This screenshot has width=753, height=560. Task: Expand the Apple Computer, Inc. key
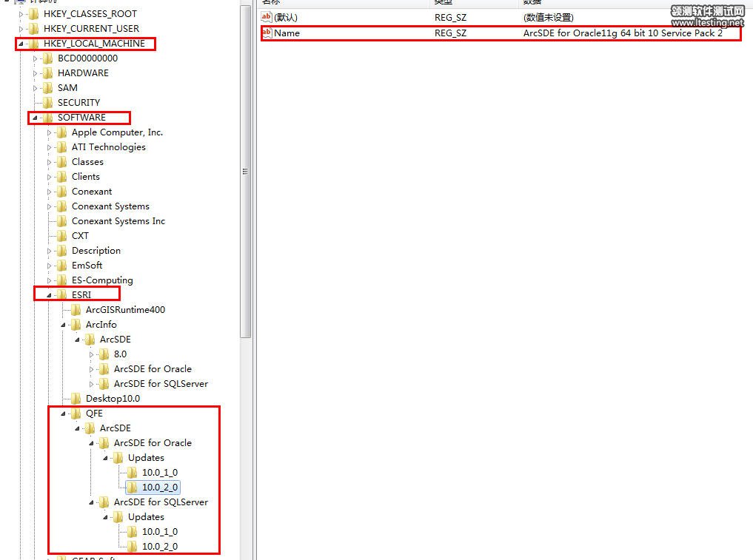click(x=50, y=132)
